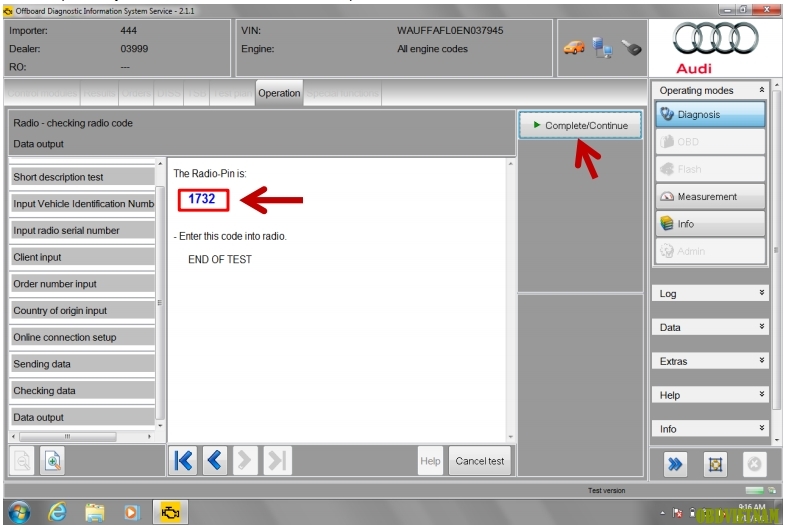This screenshot has height=527, width=786.
Task: Click the ODIS engine taskbar icon
Action: click(x=170, y=512)
